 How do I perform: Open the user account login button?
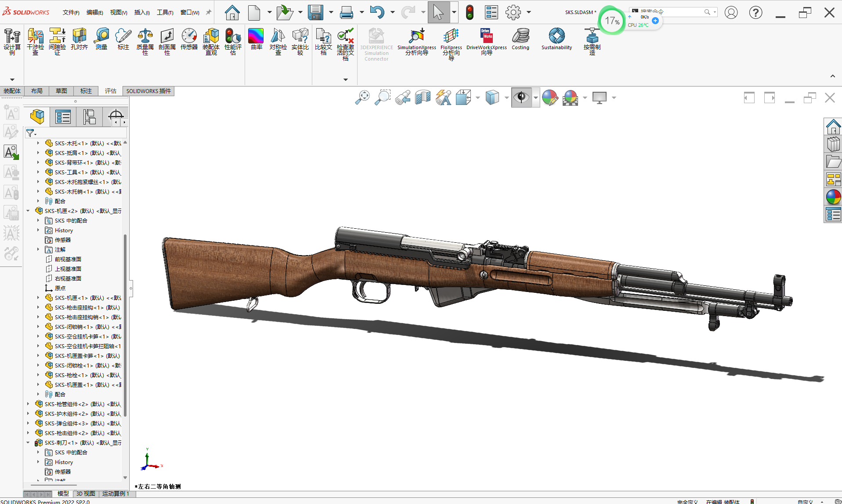(731, 12)
